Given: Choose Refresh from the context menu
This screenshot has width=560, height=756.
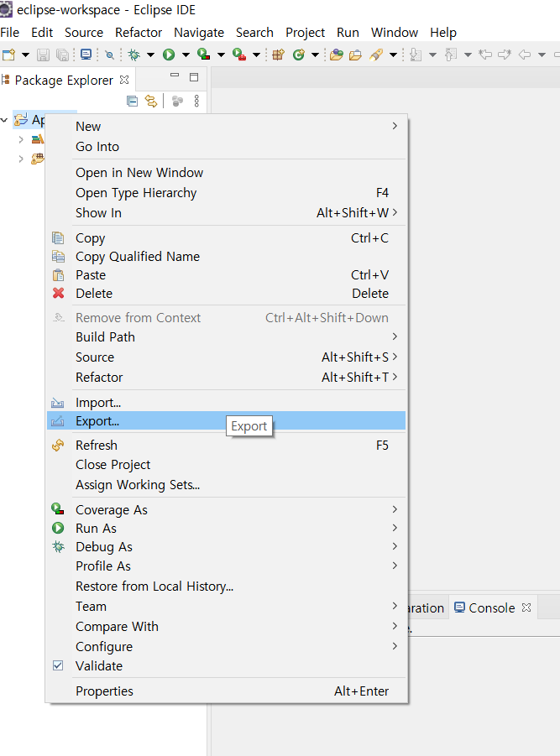Looking at the screenshot, I should [x=226, y=445].
